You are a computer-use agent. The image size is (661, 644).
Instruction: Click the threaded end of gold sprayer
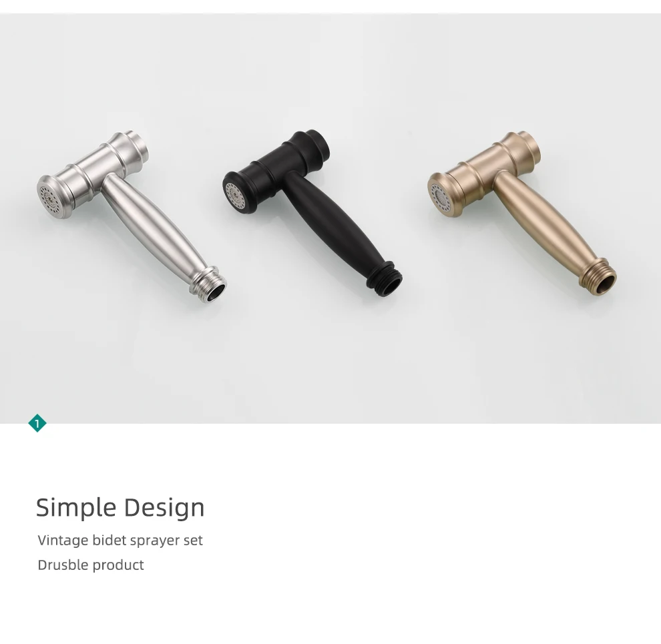[x=599, y=279]
